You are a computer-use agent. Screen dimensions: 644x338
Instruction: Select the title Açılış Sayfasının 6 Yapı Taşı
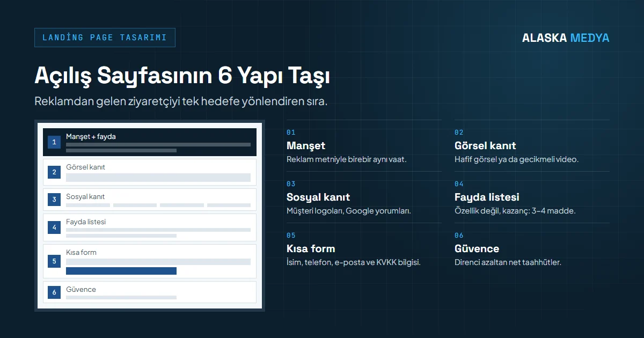click(x=182, y=76)
